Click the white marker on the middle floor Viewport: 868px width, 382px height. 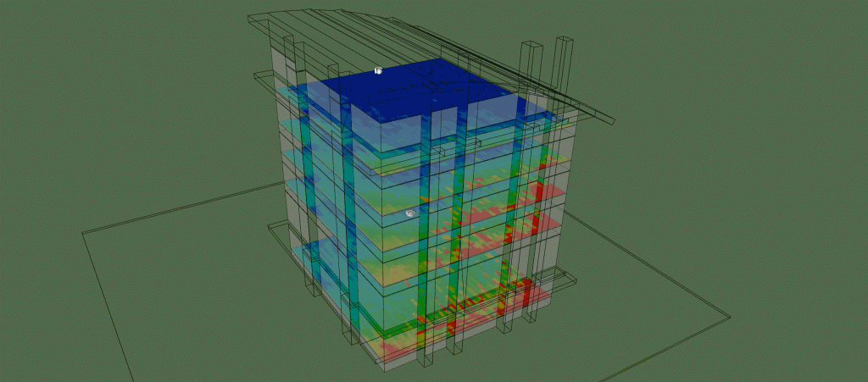click(410, 213)
